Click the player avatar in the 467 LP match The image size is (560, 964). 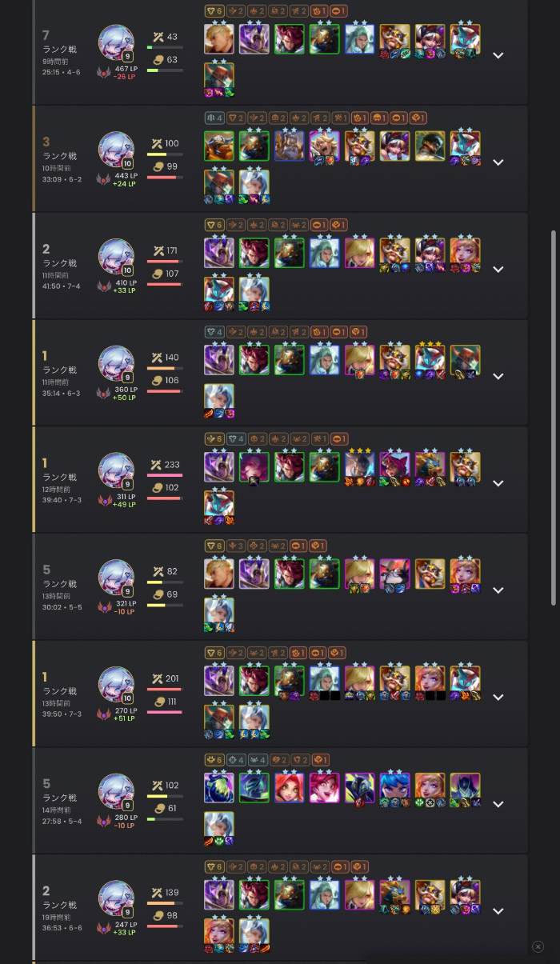116,42
